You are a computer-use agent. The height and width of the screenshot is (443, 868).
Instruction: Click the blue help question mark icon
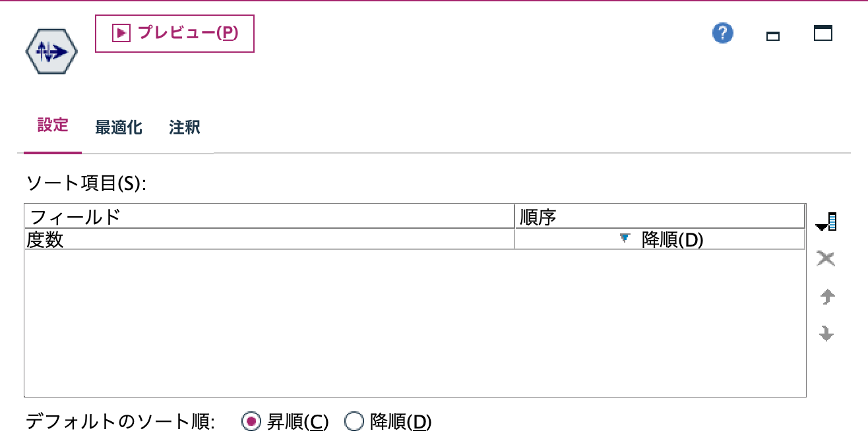point(722,33)
